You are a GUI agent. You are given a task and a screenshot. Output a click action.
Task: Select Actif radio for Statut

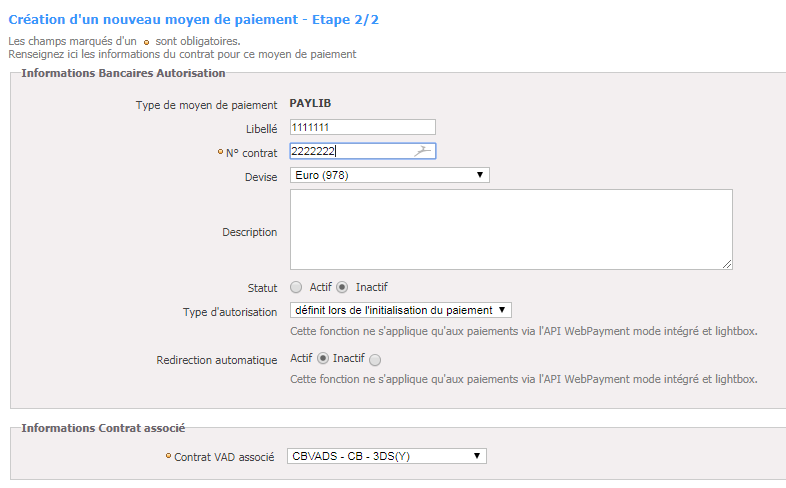coord(296,287)
